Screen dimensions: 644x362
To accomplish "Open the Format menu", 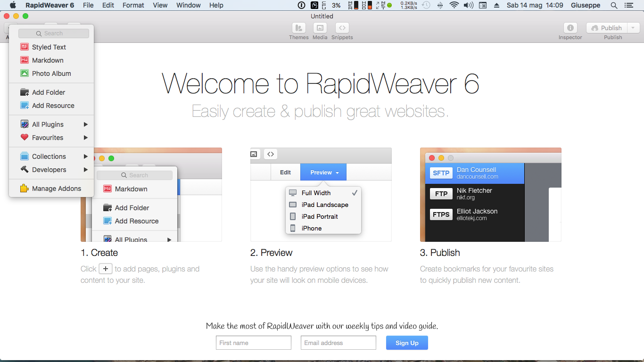I will [x=133, y=5].
